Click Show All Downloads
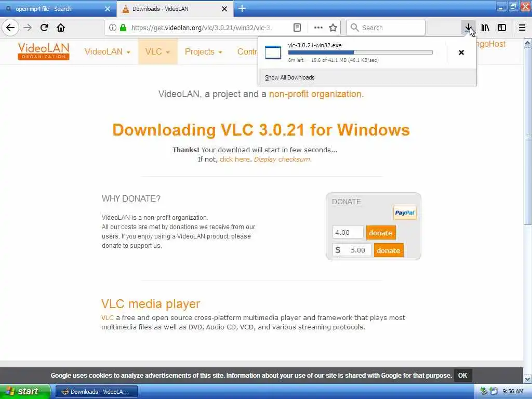532x399 pixels. 290,77
